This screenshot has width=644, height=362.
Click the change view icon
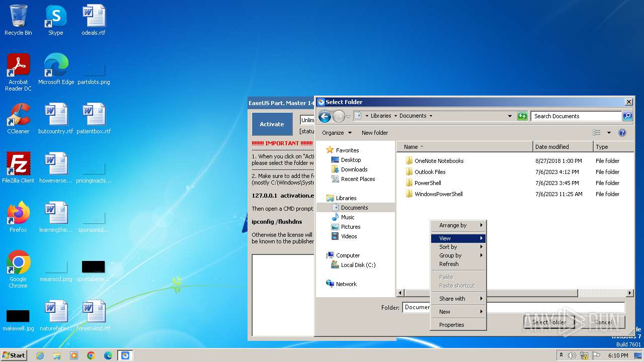pos(597,133)
